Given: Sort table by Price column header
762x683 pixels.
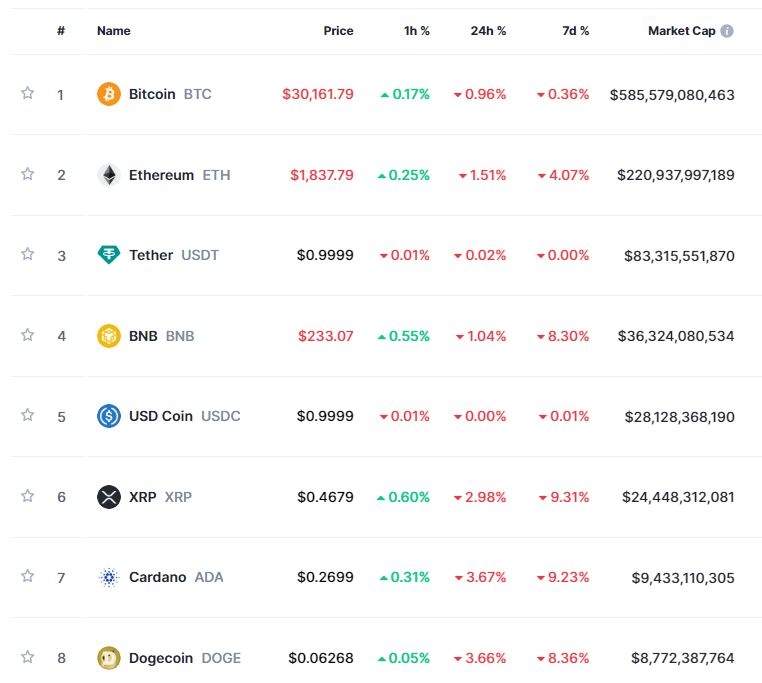Looking at the screenshot, I should point(338,31).
